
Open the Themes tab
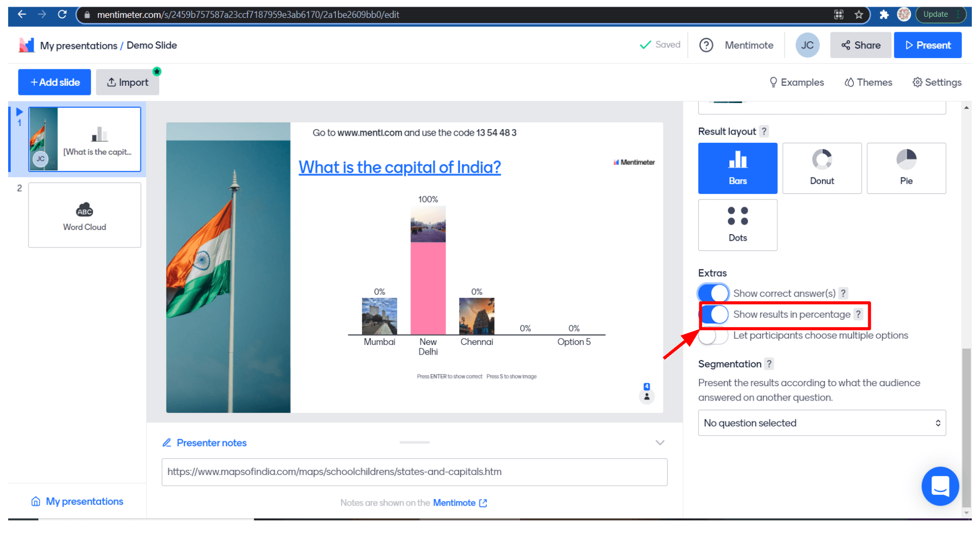(x=868, y=82)
